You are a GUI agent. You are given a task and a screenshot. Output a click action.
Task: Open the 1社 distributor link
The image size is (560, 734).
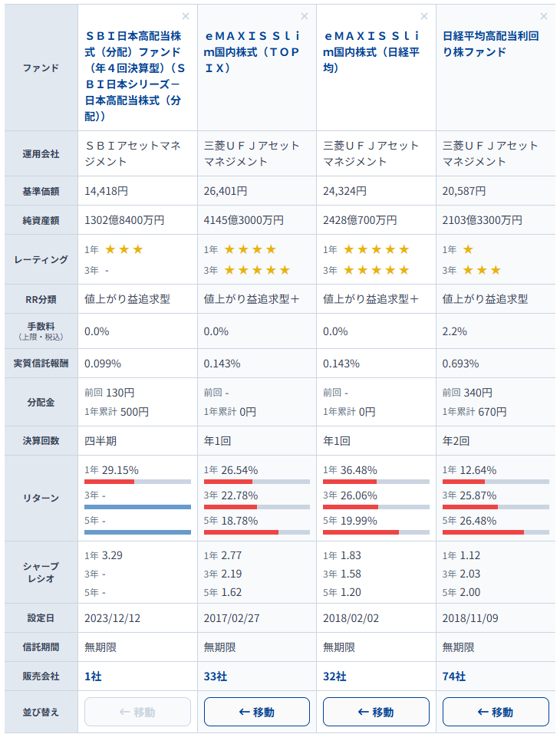pos(92,676)
